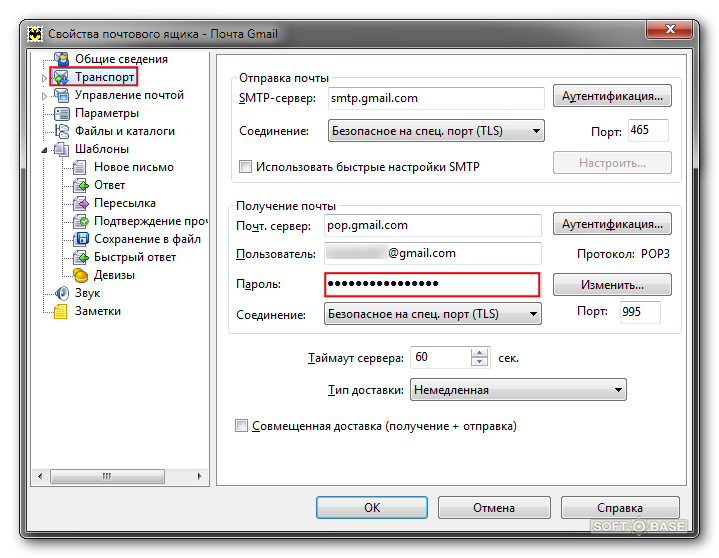Click the Пересылка template icon

(x=81, y=203)
